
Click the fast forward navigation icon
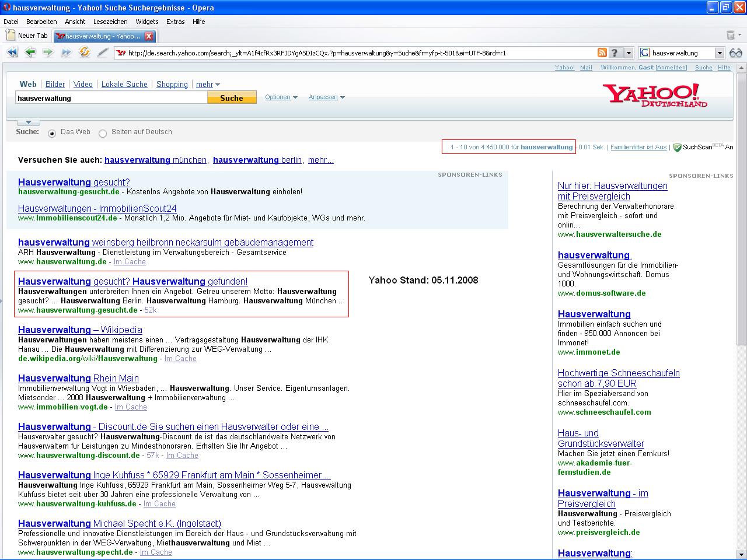point(66,52)
